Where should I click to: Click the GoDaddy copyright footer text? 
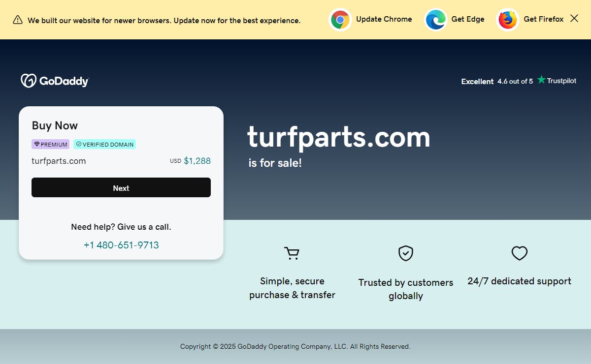(x=295, y=346)
